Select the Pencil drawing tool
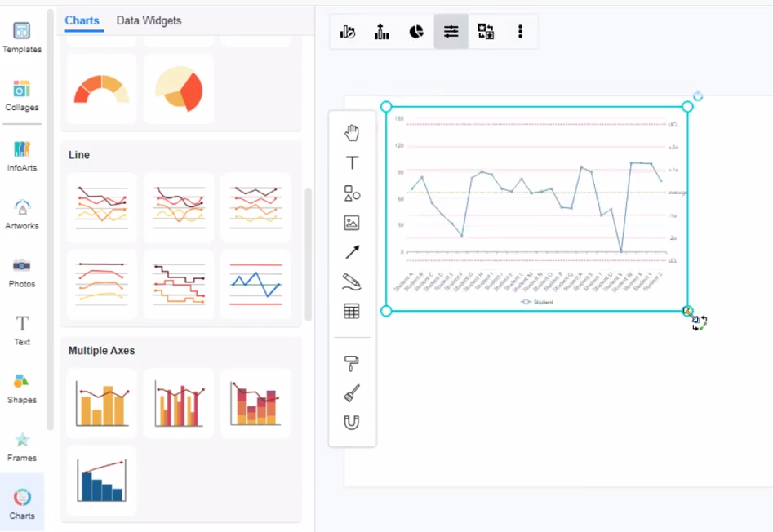The image size is (773, 532). pos(352,281)
